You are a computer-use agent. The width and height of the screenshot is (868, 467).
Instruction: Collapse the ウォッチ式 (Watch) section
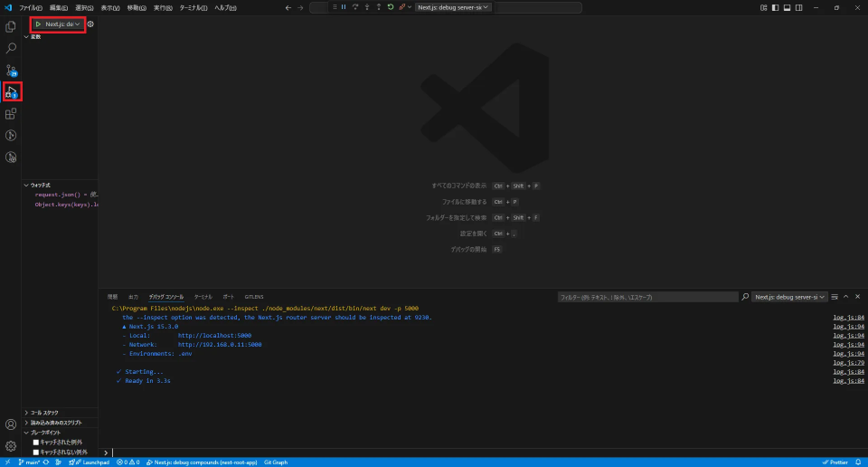click(26, 185)
